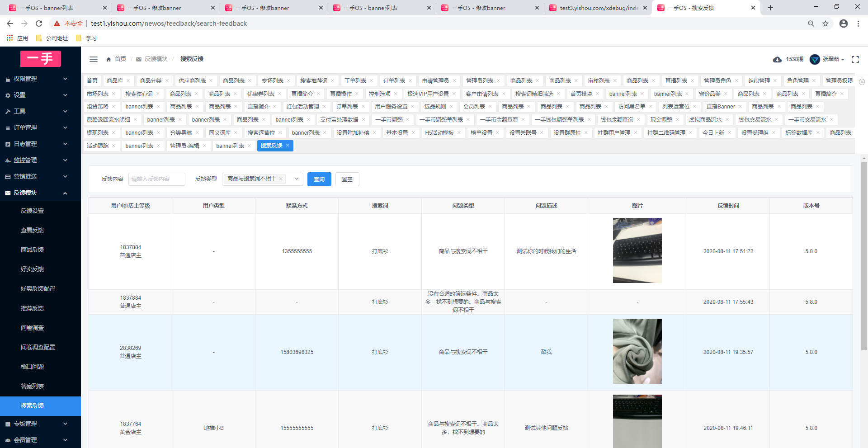This screenshot has width=868, height=448.
Task: Click user id 2838269 cell
Action: 130,352
